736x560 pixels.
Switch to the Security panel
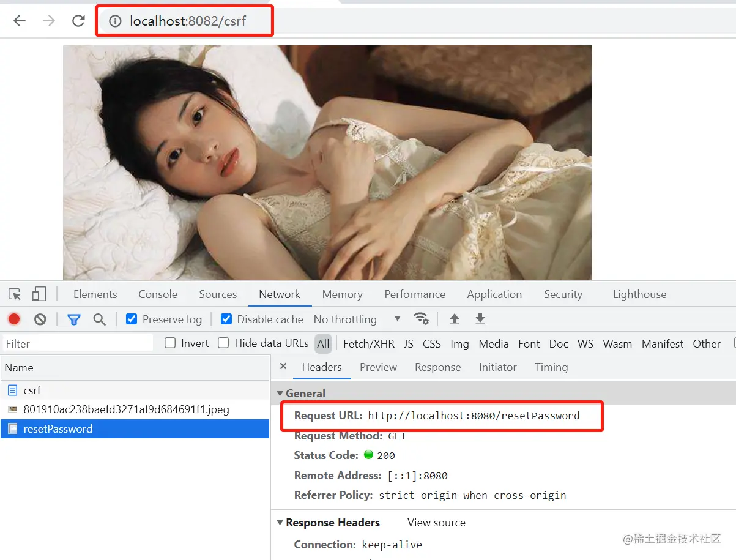(563, 294)
